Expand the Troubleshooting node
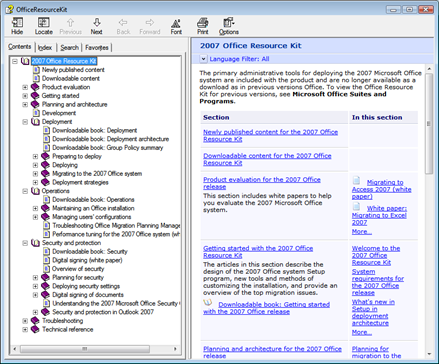Viewport: 439px width, 364px height. [x=25, y=321]
